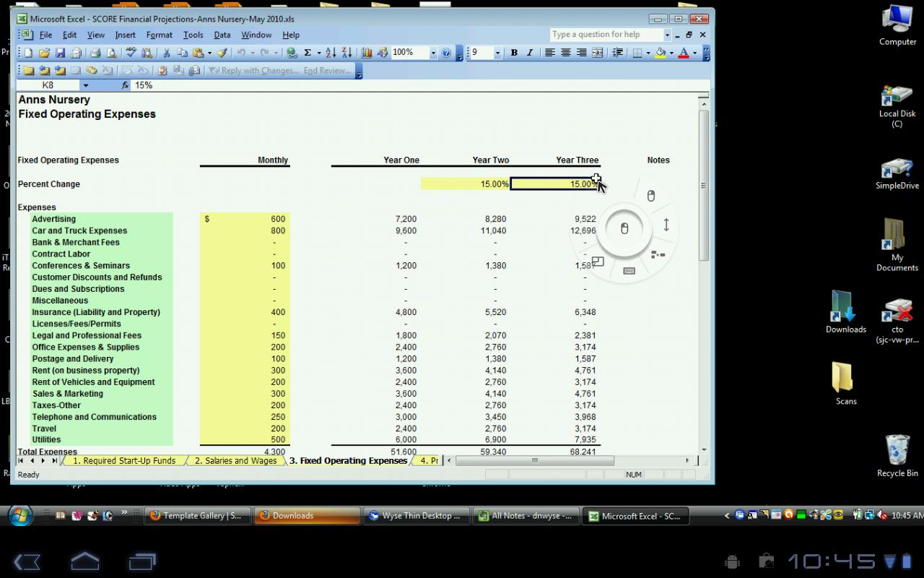Open the Name Box K8 dropdown

85,85
